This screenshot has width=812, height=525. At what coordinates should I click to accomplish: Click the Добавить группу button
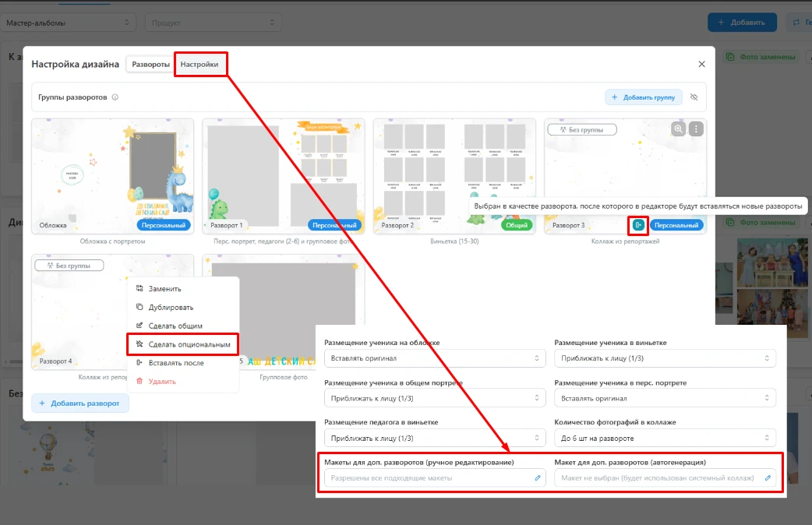pos(644,97)
